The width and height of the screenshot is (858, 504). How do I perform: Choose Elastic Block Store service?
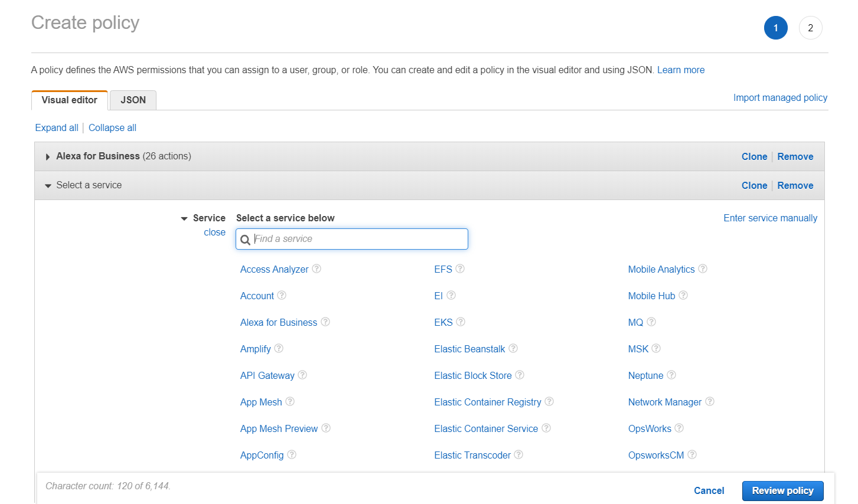point(472,375)
